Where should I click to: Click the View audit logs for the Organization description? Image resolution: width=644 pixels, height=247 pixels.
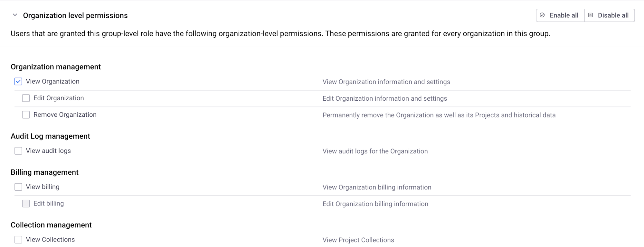(375, 151)
